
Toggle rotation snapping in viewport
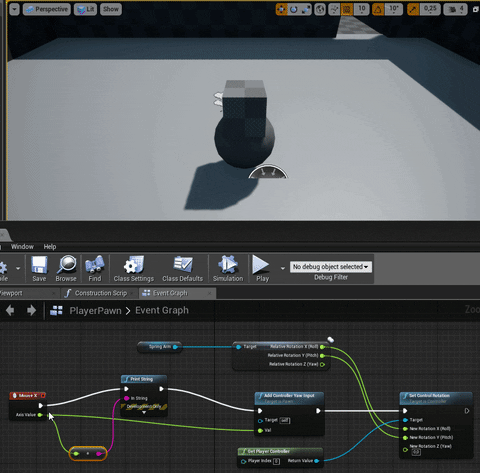coord(378,9)
